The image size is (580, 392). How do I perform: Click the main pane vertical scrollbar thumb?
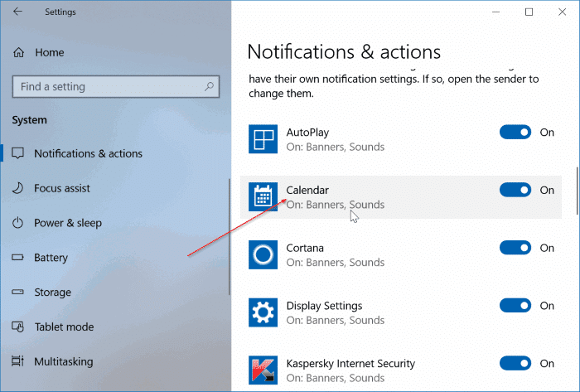[578, 191]
